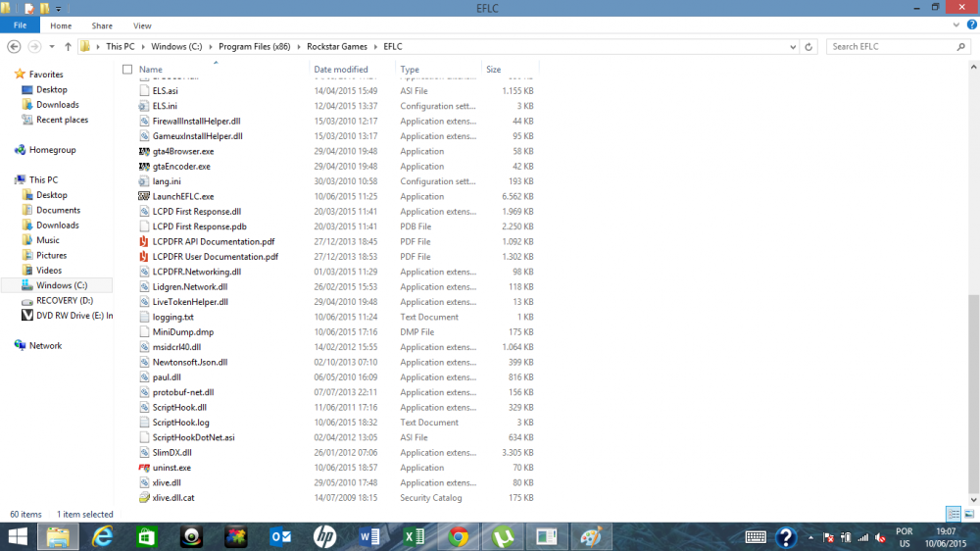The image size is (980, 551).
Task: Open the Home ribbon tab
Action: (61, 25)
